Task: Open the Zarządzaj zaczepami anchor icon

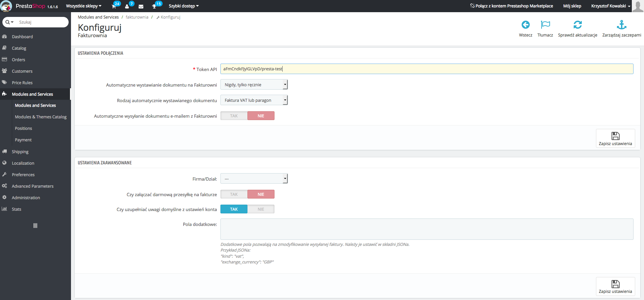Action: coord(621,25)
